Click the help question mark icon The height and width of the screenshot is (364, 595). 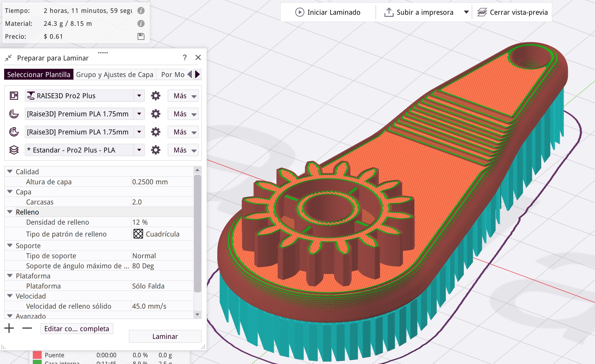click(x=185, y=57)
